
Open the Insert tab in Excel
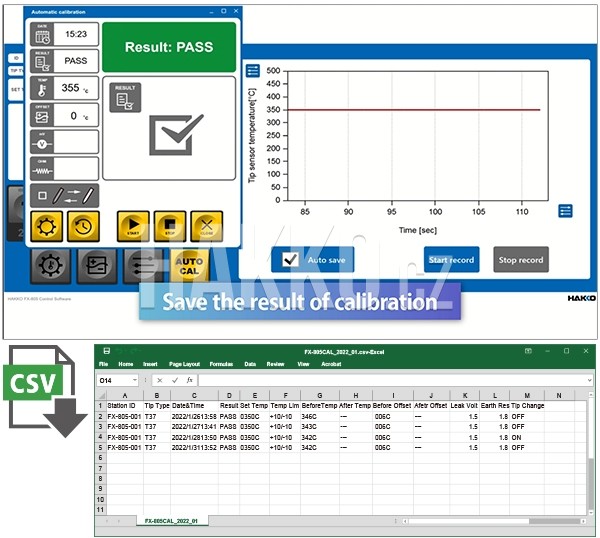point(150,364)
